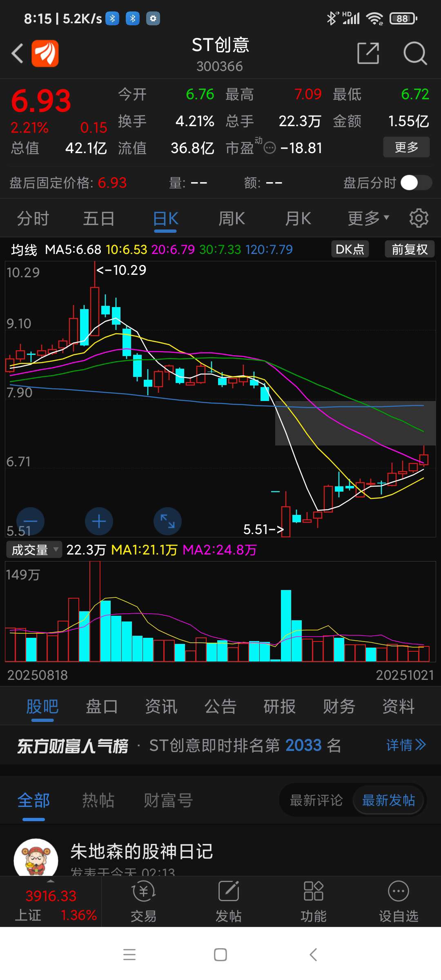This screenshot has width=441, height=980.
Task: Tap the Android recent apps menu icon
Action: (129, 955)
